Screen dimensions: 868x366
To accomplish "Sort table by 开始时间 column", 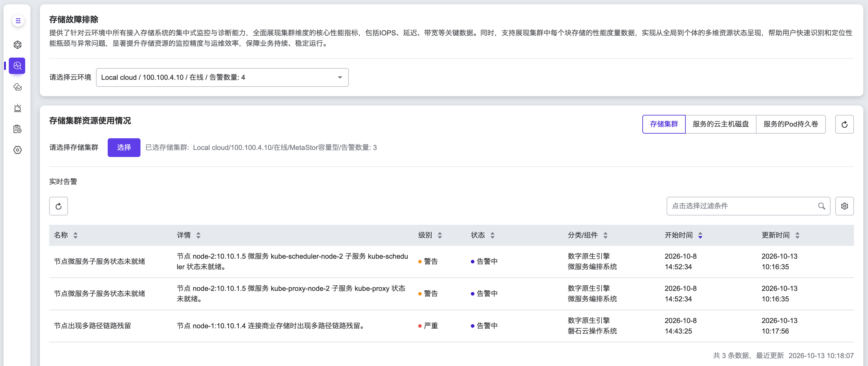I will pyautogui.click(x=700, y=235).
